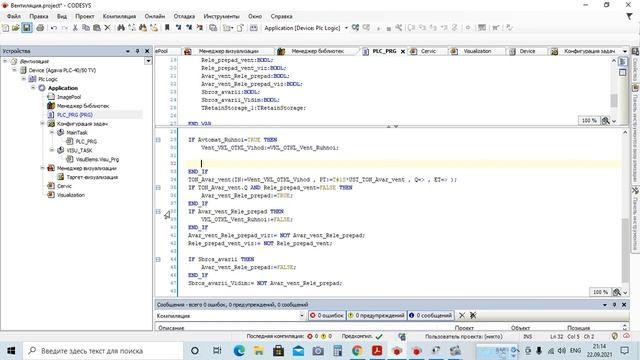
Task: Select Cervic node in the device tree
Action: pos(64,186)
